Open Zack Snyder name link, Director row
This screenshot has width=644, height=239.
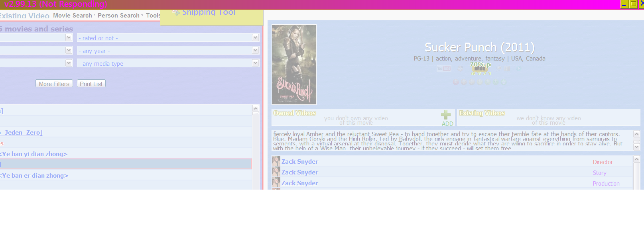tap(300, 161)
